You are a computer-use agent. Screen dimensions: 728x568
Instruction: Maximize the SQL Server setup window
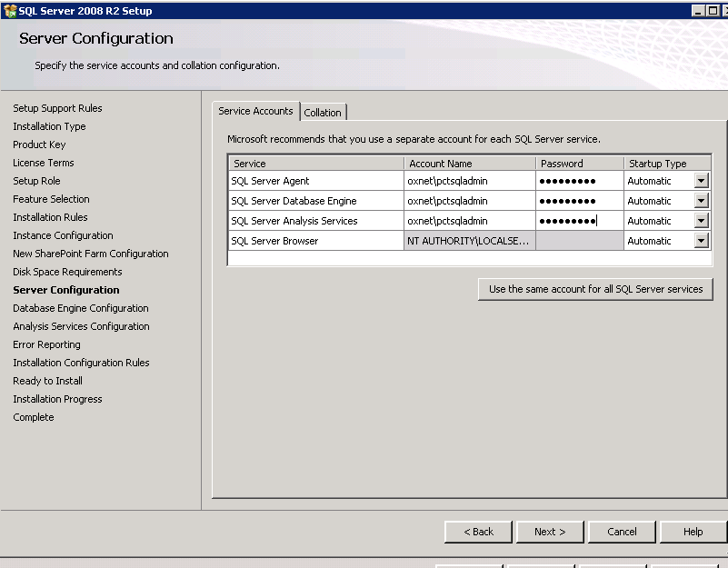[x=713, y=11]
